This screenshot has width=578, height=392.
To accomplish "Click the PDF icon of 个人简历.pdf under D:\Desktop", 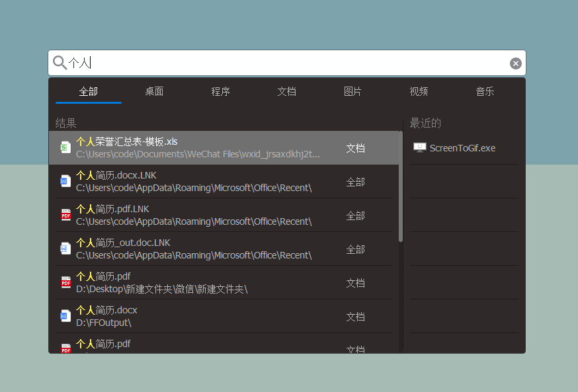I will 65,282.
